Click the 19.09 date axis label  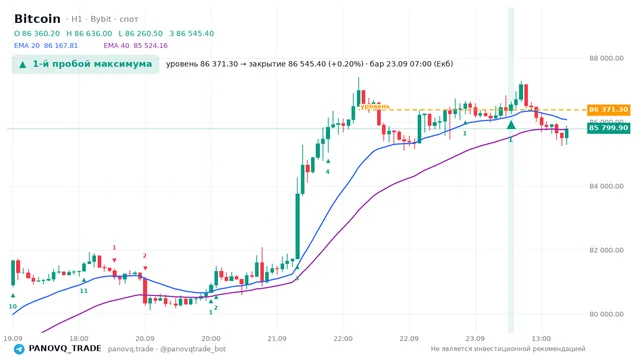13,339
